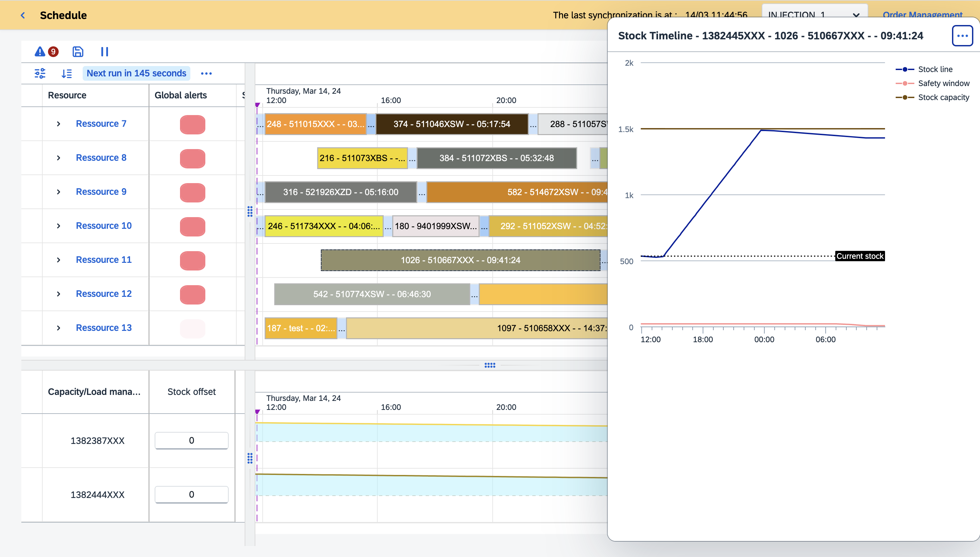Pause the automatic scheduling run
The height and width of the screenshot is (557, 980).
tap(104, 52)
